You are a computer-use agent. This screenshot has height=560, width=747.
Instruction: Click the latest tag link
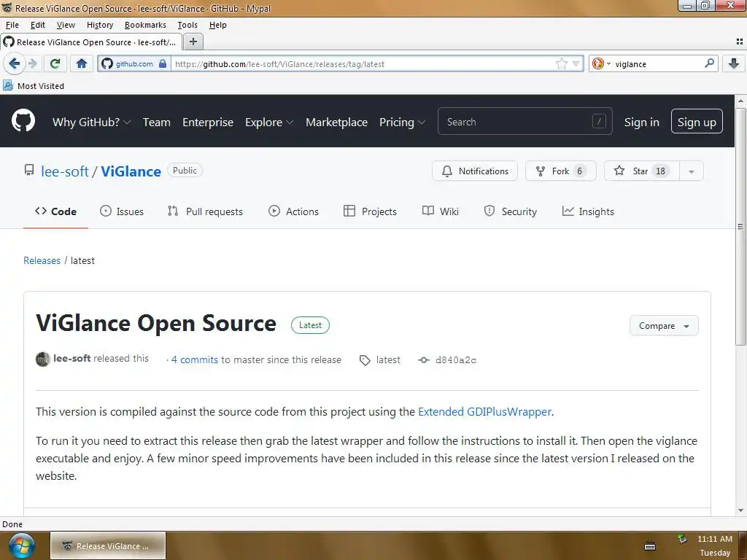pyautogui.click(x=380, y=360)
